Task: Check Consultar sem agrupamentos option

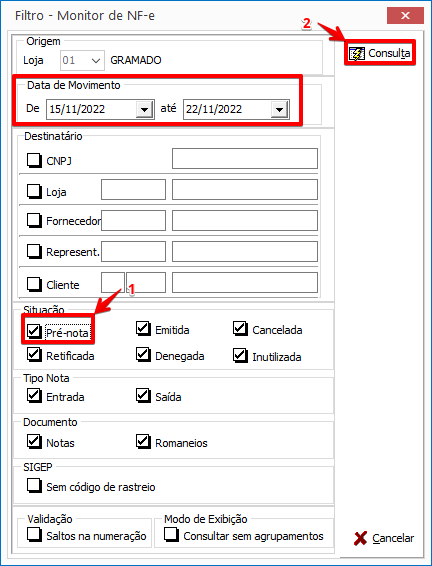Action: click(171, 535)
